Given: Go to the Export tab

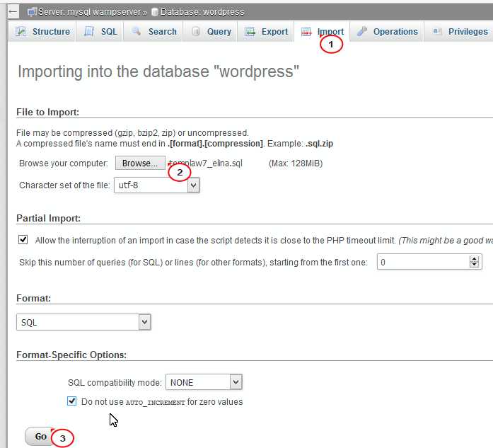Looking at the screenshot, I should (x=266, y=31).
